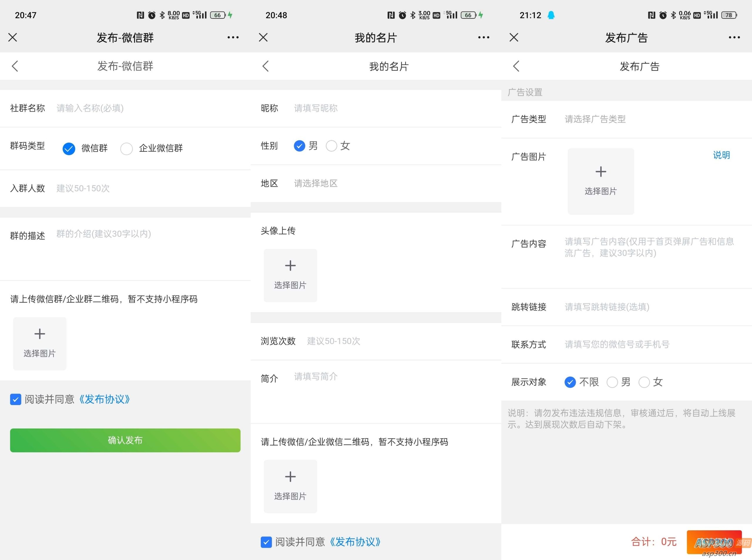Tap back arrow on 发布-微信群 page
The width and height of the screenshot is (752, 560).
[x=15, y=66]
